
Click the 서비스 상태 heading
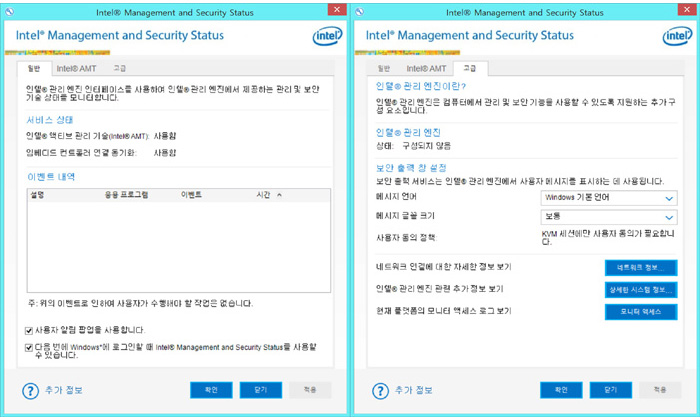pyautogui.click(x=50, y=120)
